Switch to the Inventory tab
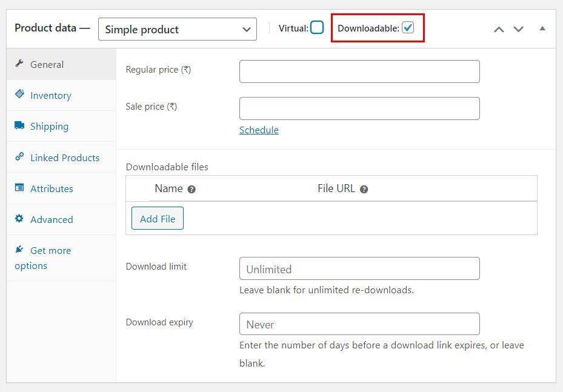Viewport: 563px width, 392px height. [51, 95]
